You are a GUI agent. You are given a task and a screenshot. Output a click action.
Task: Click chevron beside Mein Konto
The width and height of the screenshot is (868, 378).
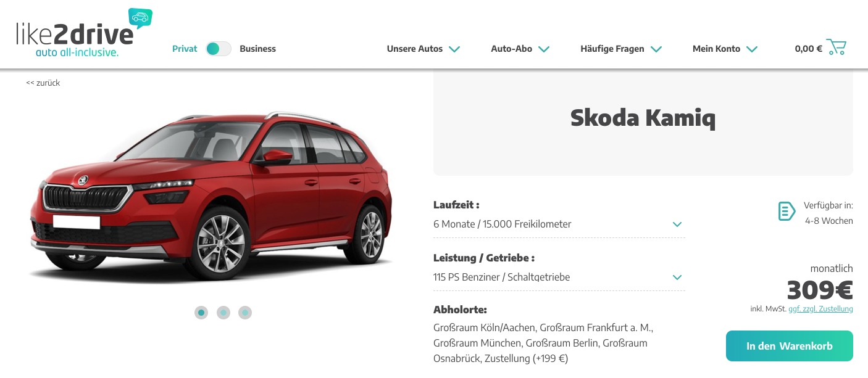[x=752, y=49]
